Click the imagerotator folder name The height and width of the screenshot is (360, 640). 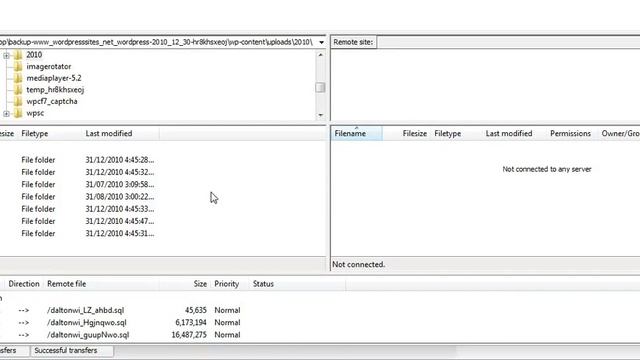49,67
